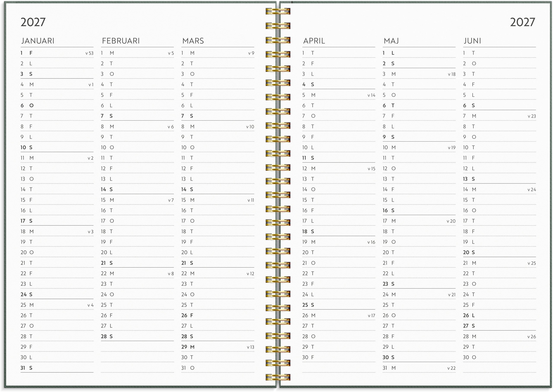Click the APRIL month heading

(x=314, y=41)
